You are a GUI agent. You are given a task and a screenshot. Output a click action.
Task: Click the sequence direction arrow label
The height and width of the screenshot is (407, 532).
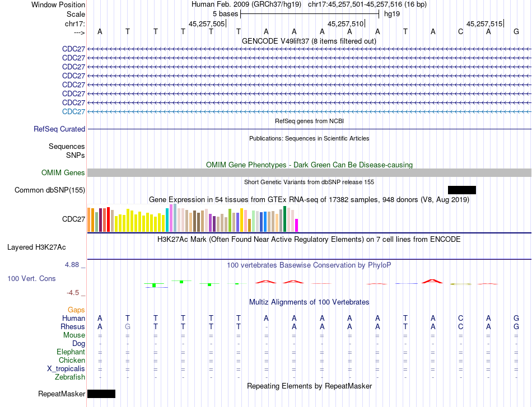pos(79,32)
